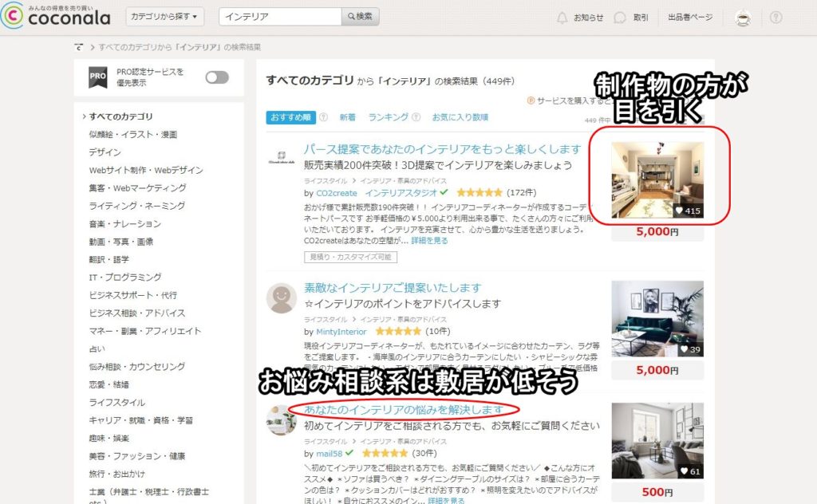Screen dimensions: 817x504
Task: Open mail58 seller profile link
Action: [x=330, y=454]
